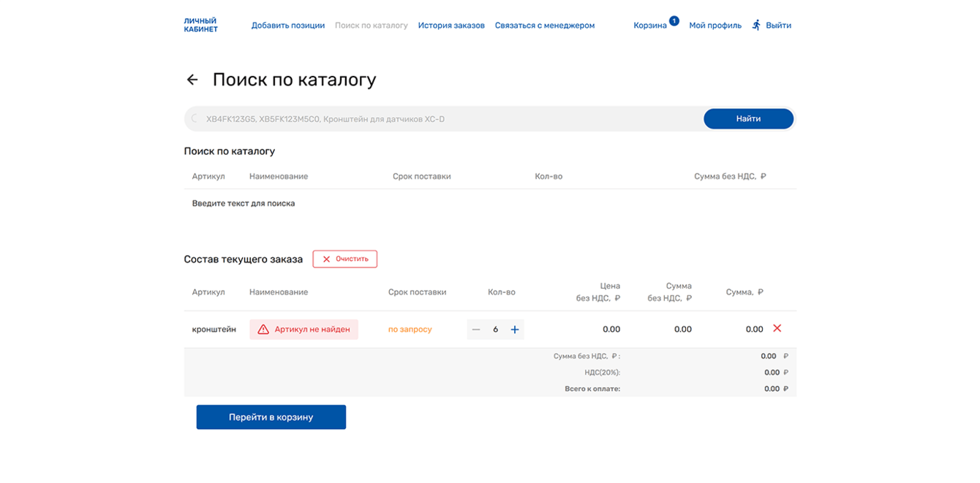
Task: Select Поиск по каталогу navigation tab
Action: point(372,26)
